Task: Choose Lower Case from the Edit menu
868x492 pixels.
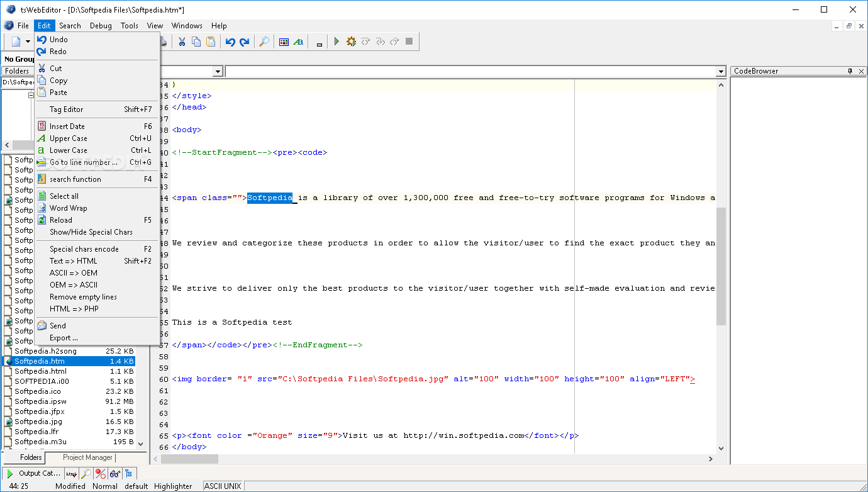Action: (97, 150)
